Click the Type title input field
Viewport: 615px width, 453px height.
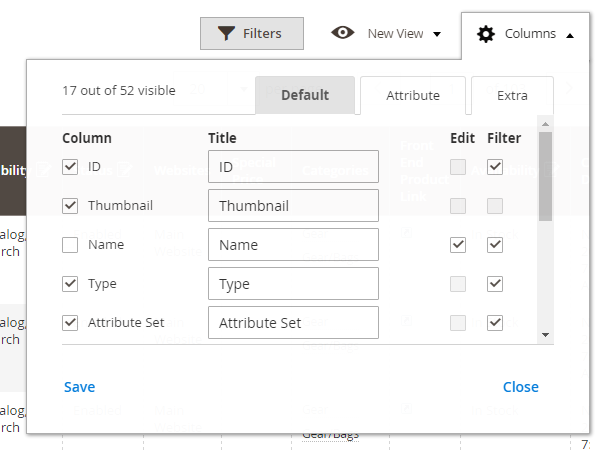[293, 284]
